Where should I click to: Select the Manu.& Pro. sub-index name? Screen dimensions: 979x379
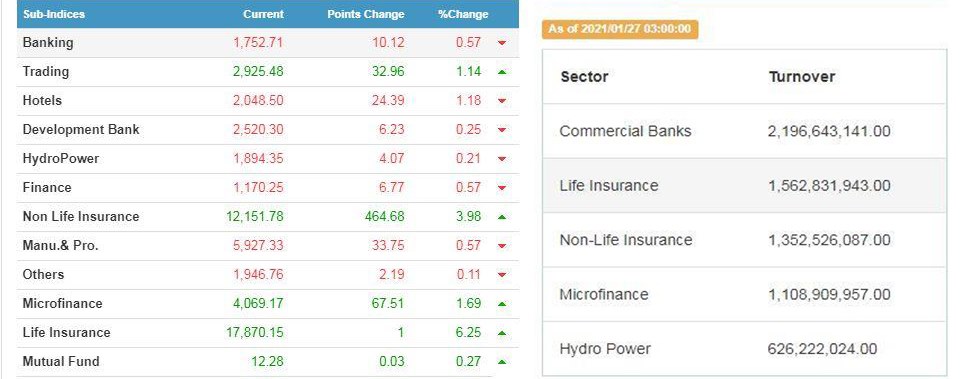point(61,245)
